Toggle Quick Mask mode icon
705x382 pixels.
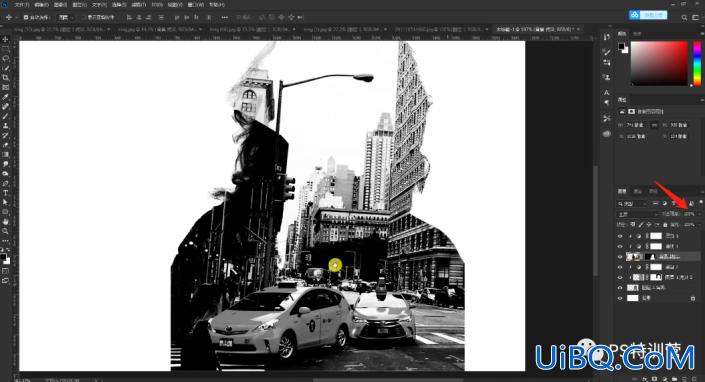click(x=5, y=271)
